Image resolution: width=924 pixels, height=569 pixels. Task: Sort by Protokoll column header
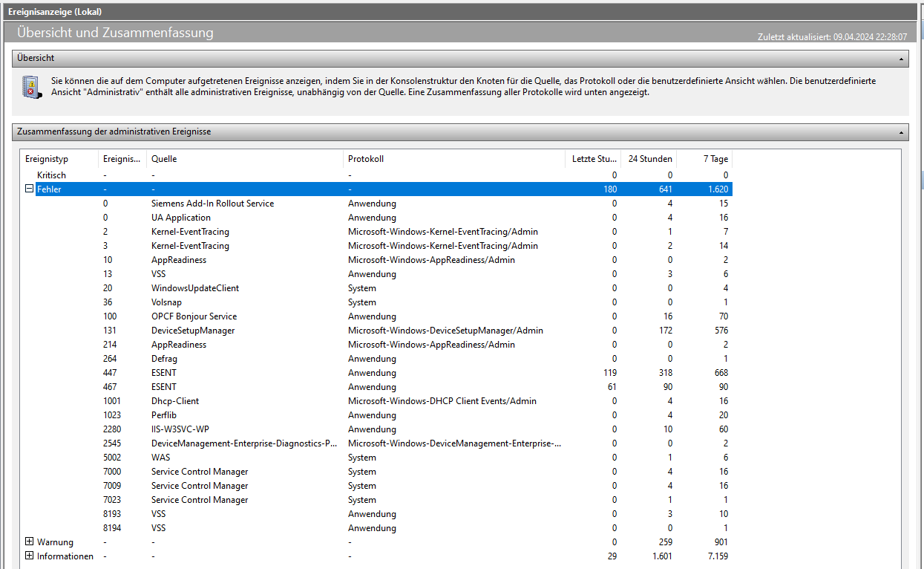pyautogui.click(x=453, y=159)
